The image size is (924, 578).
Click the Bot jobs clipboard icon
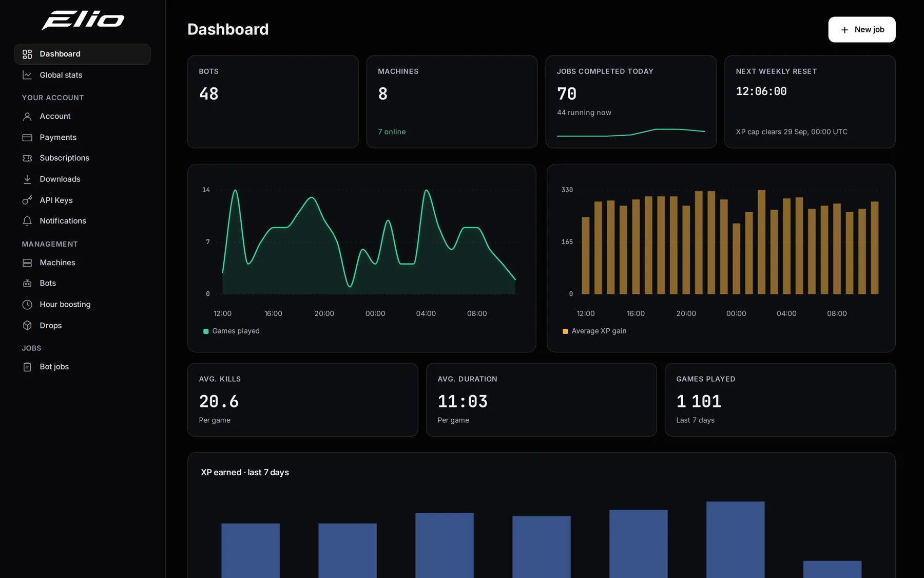[27, 367]
